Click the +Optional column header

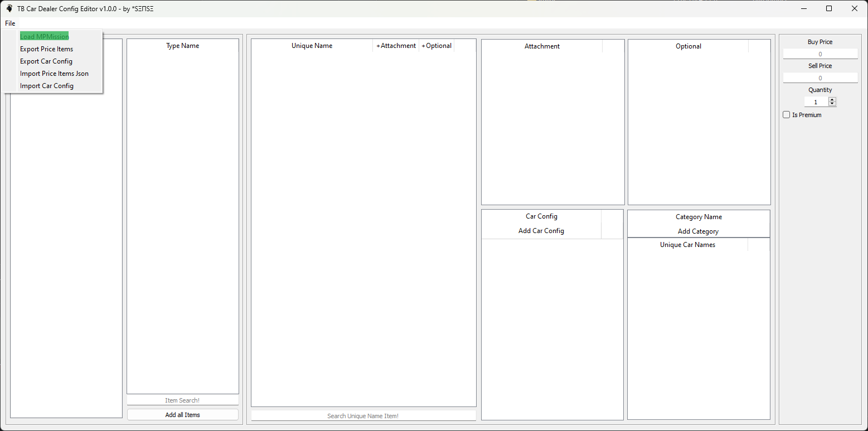click(437, 46)
